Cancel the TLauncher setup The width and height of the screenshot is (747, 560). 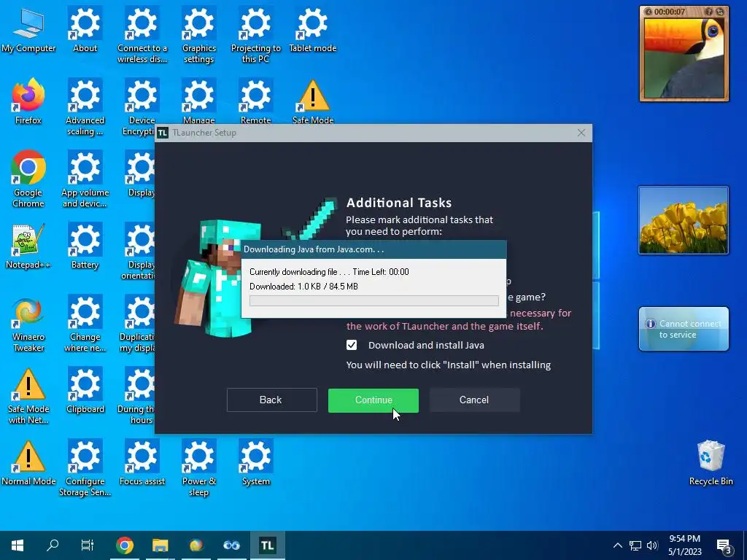[474, 400]
